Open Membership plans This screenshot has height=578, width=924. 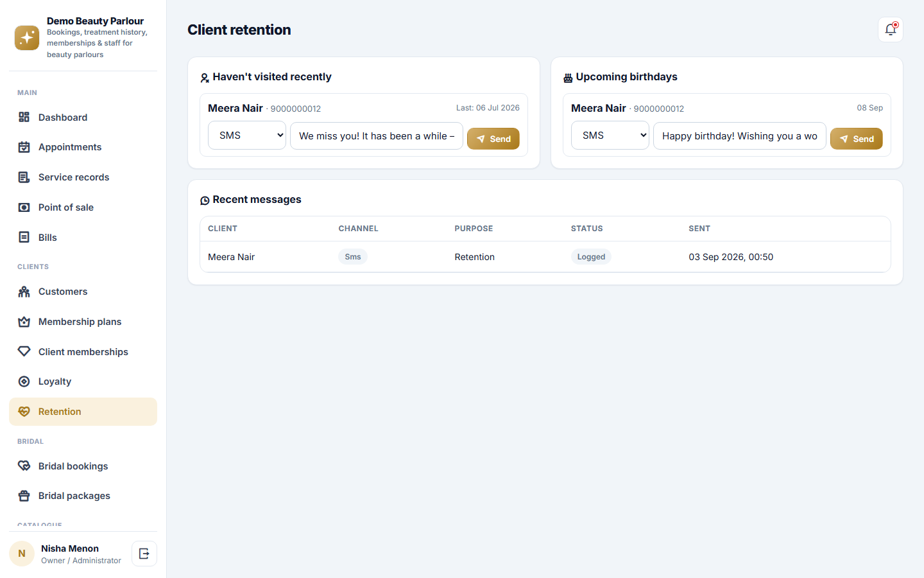(83, 322)
